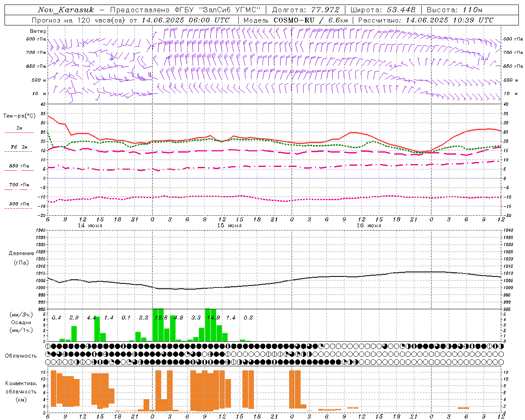Click the station name Nov_Karasuk

[66, 10]
